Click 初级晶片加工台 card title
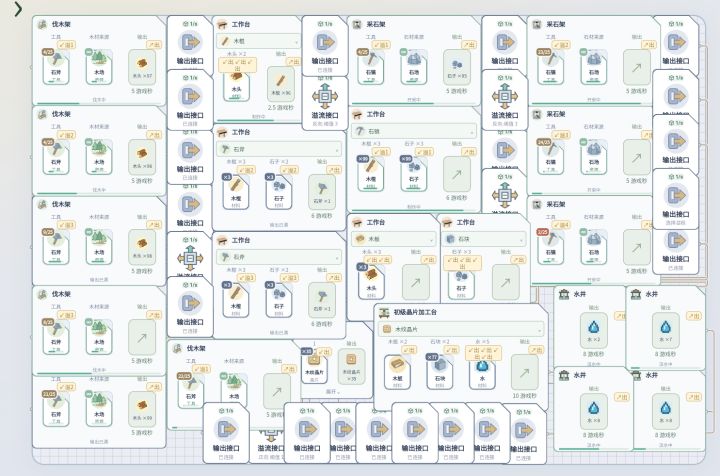 [415, 313]
